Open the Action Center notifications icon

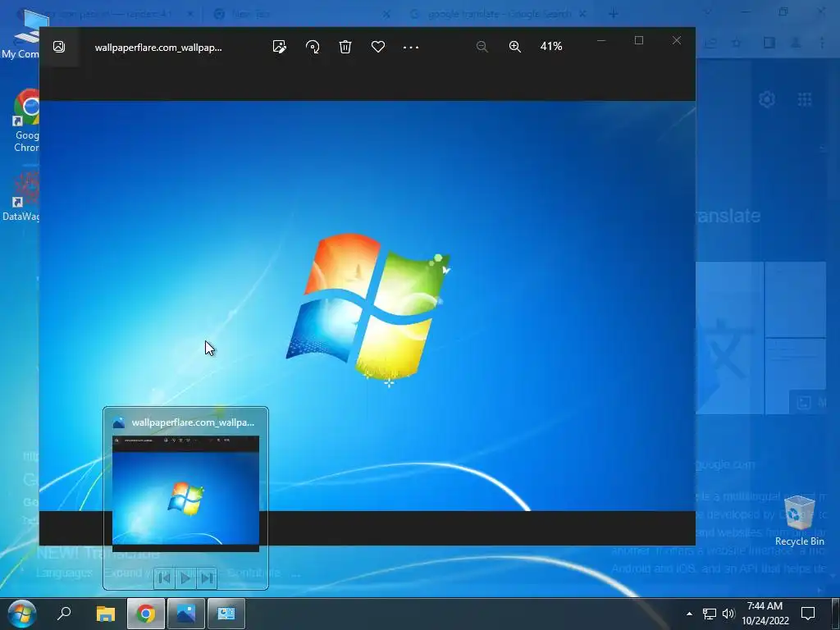click(808, 614)
